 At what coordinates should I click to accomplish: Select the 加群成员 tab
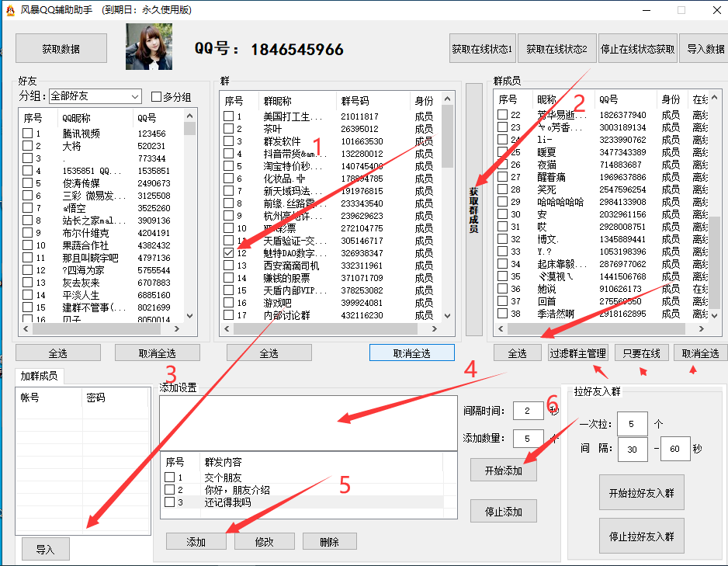click(39, 376)
